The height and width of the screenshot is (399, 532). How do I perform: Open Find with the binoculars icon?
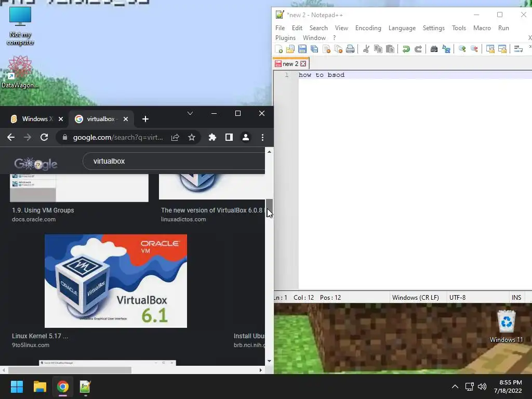coord(434,49)
